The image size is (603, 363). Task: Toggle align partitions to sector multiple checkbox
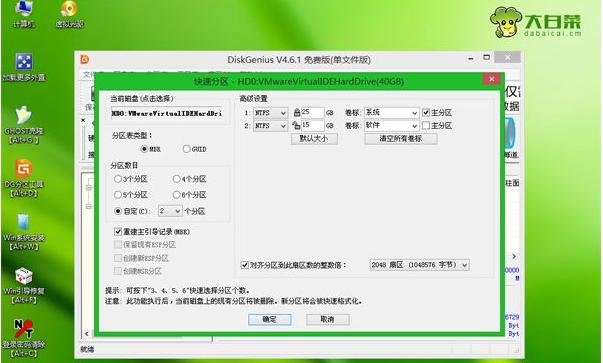pyautogui.click(x=245, y=265)
